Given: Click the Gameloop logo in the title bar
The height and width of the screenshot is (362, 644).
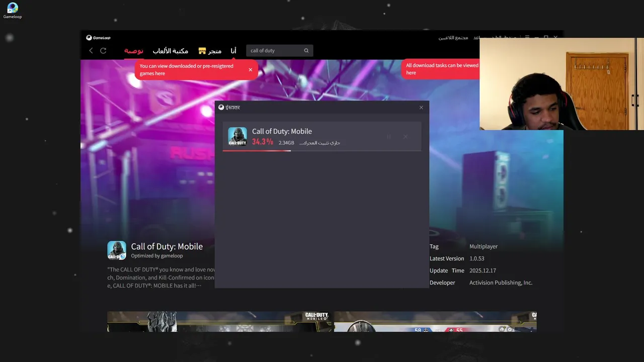Looking at the screenshot, I should click(x=98, y=38).
